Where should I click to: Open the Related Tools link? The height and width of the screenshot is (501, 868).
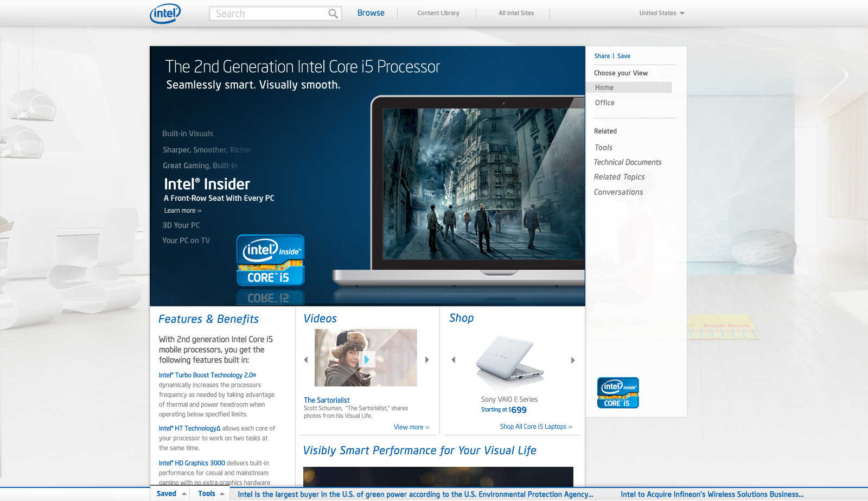point(603,148)
